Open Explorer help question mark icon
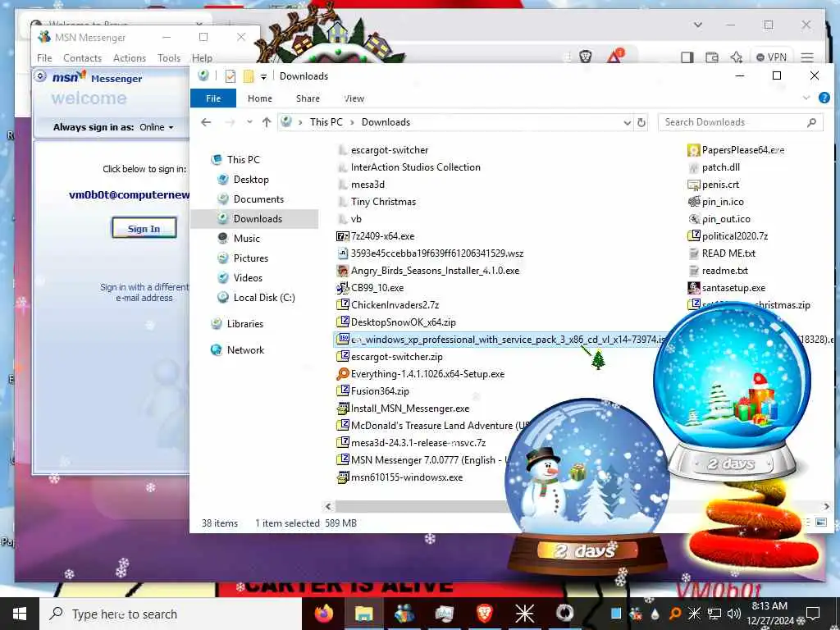 point(824,98)
